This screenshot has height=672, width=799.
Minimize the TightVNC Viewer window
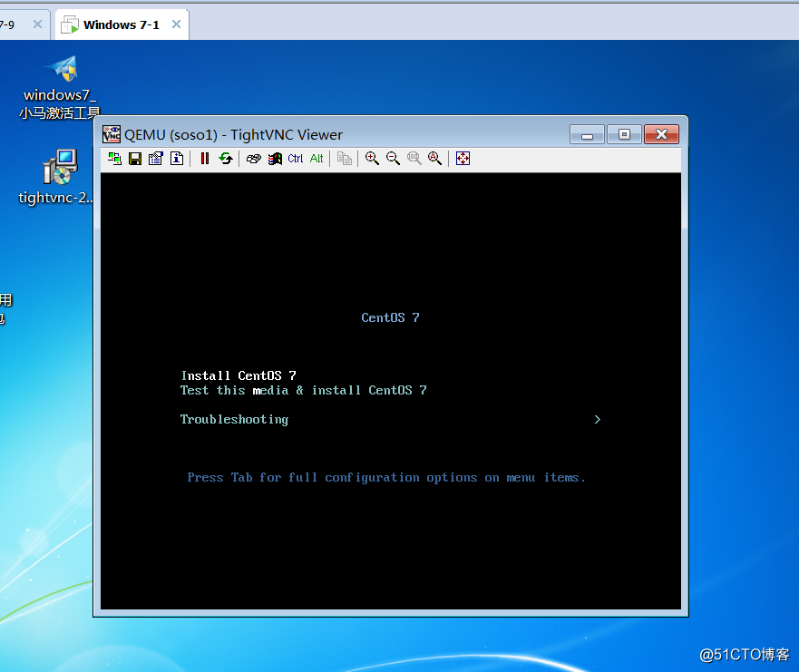[587, 134]
